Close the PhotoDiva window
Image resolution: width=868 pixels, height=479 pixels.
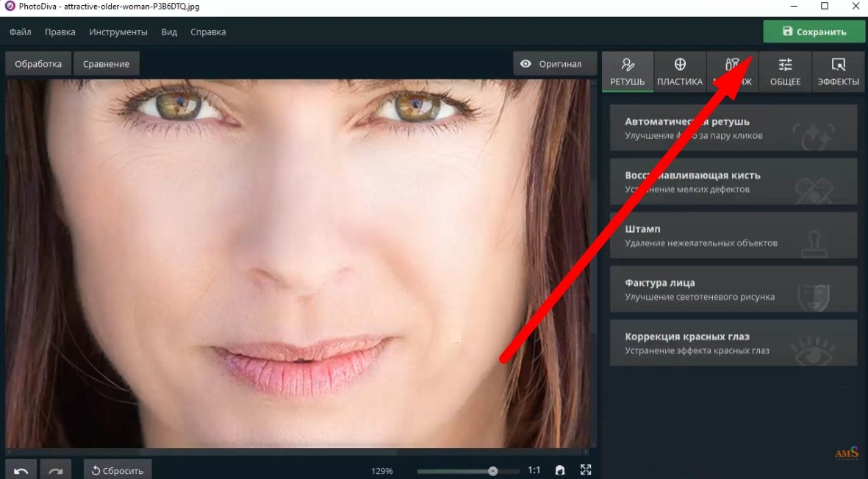click(x=856, y=7)
